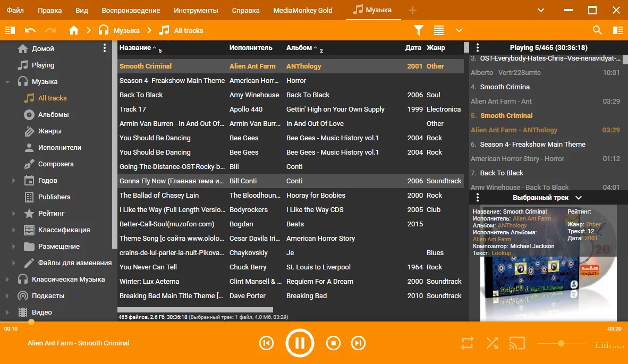Viewport: 628px width, 364px height.
Task: Adjust the volume slider knob
Action: (561, 343)
